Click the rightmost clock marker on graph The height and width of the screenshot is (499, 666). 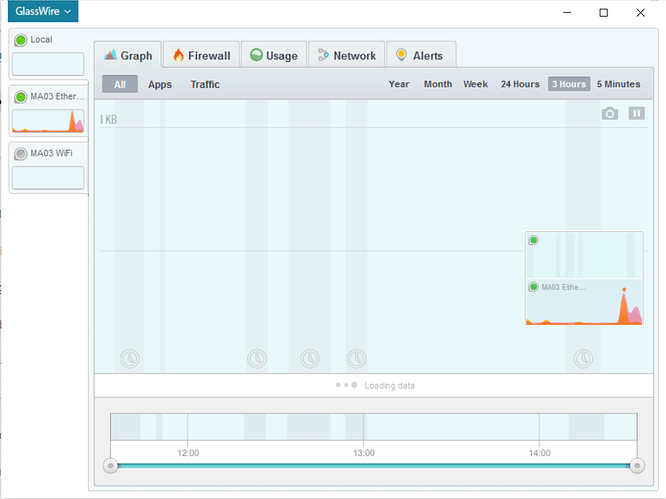(583, 358)
